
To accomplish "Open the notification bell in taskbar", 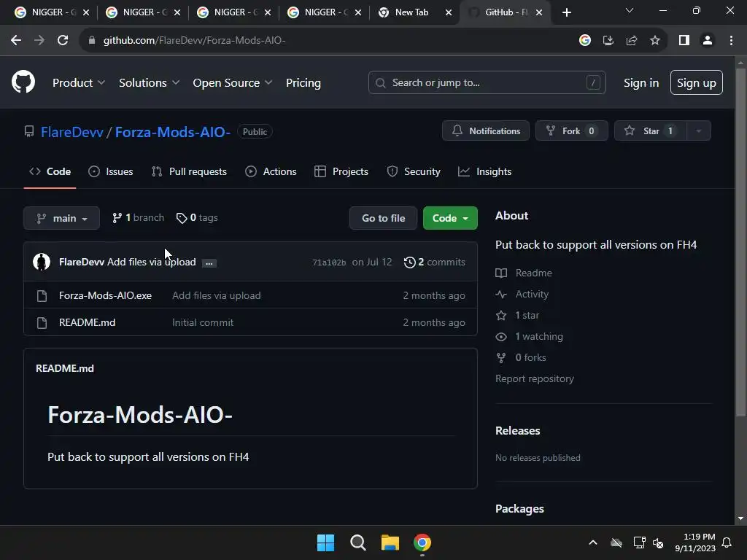I will (727, 542).
